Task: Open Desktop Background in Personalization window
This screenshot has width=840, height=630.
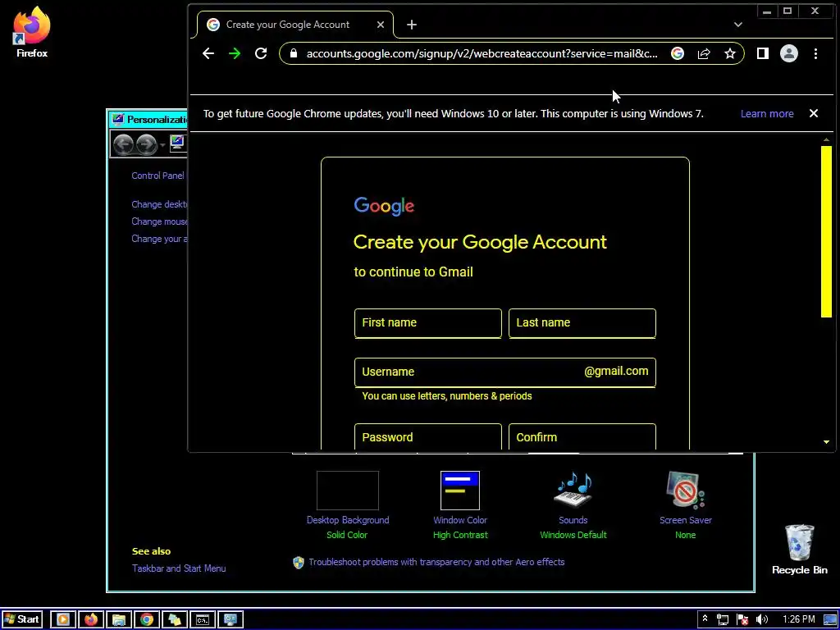Action: point(348,505)
